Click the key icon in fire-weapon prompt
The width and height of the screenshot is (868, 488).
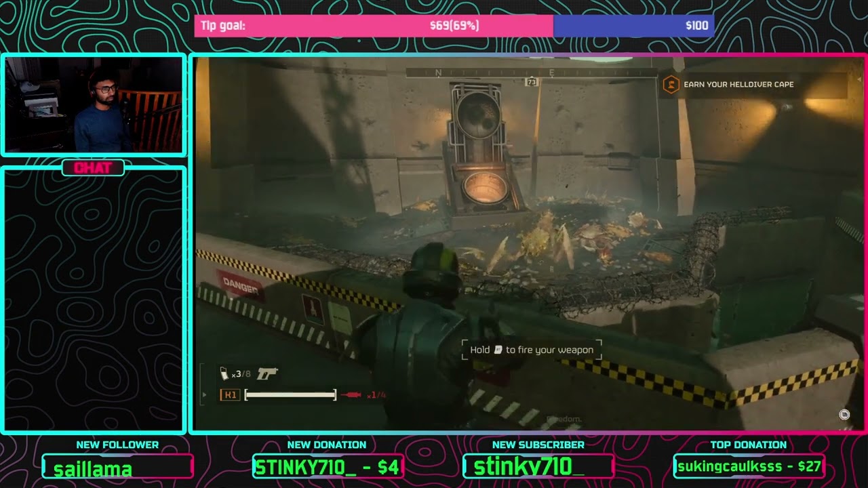click(x=498, y=350)
